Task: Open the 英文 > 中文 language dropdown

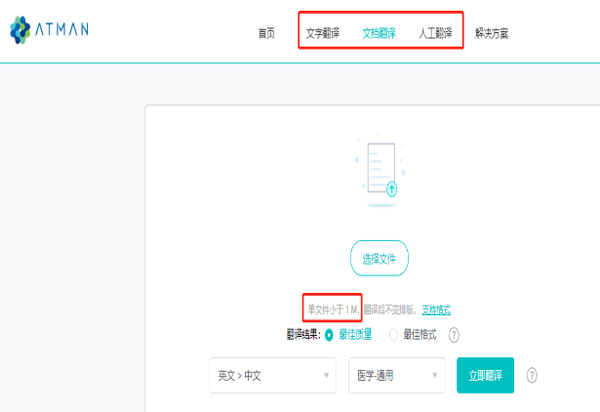Action: 272,375
